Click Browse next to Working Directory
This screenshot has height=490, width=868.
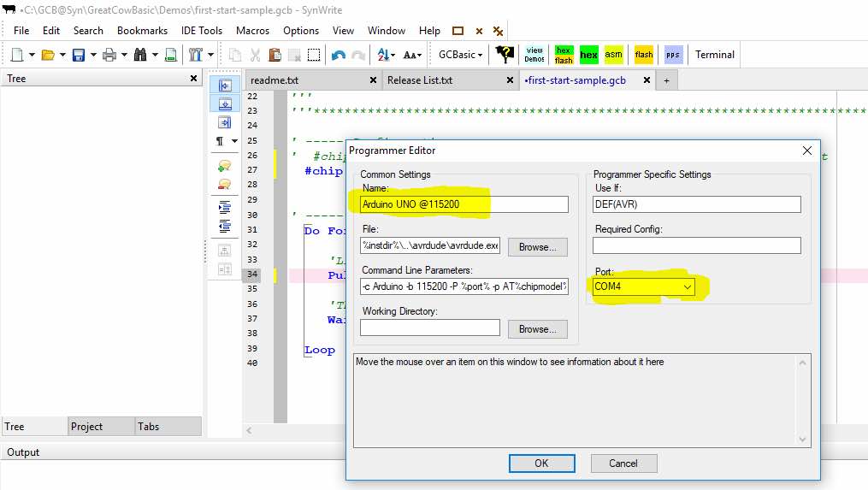click(538, 329)
